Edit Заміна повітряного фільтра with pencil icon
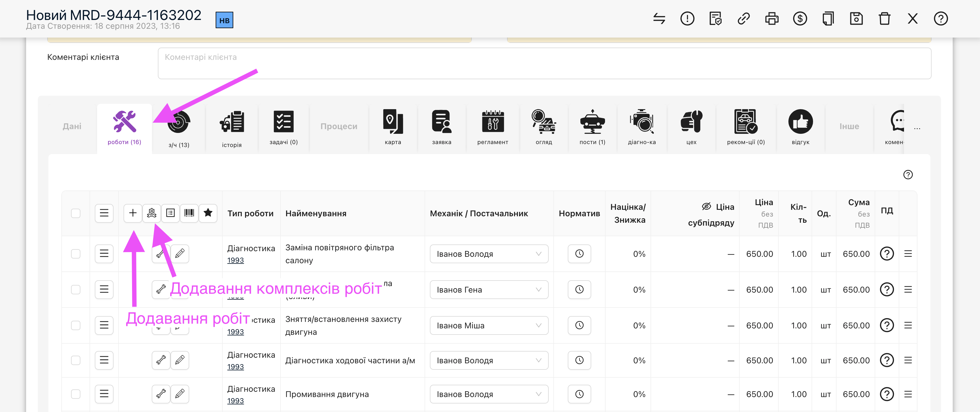The width and height of the screenshot is (980, 412). click(180, 253)
